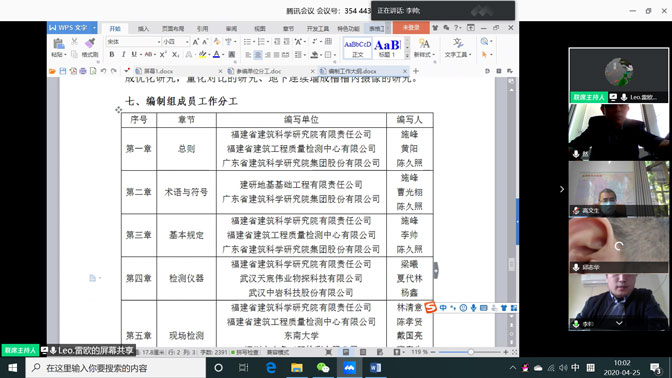The height and width of the screenshot is (378, 672).
Task: Click the 总则 chapter table cell
Action: pyautogui.click(x=186, y=149)
